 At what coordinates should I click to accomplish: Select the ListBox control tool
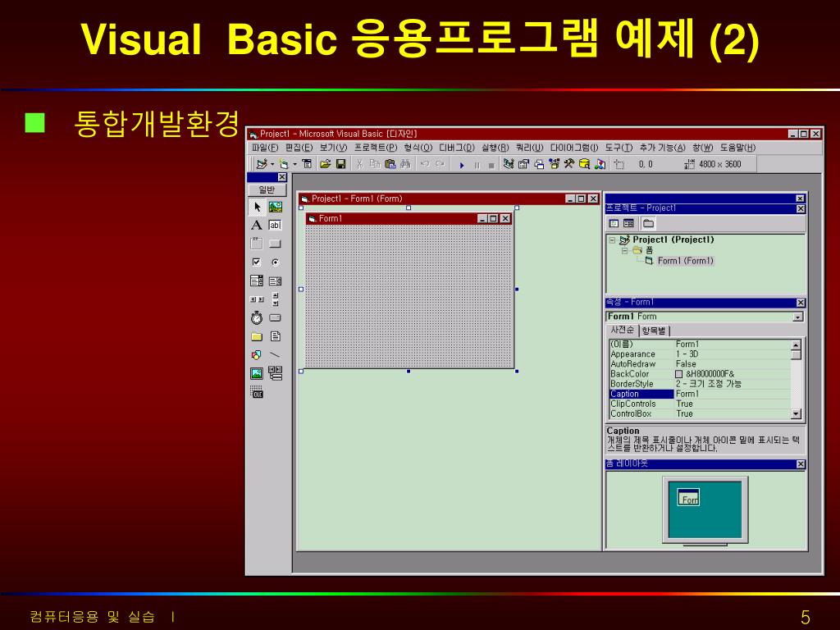(x=276, y=281)
